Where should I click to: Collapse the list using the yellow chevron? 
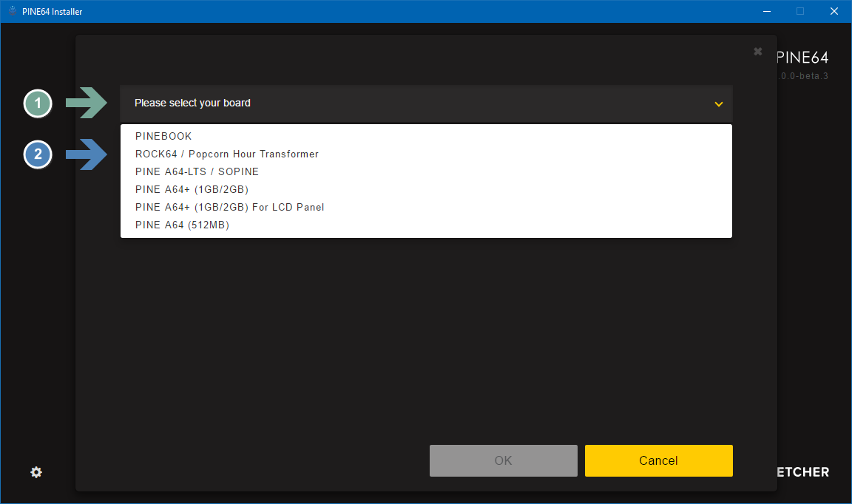click(x=718, y=104)
